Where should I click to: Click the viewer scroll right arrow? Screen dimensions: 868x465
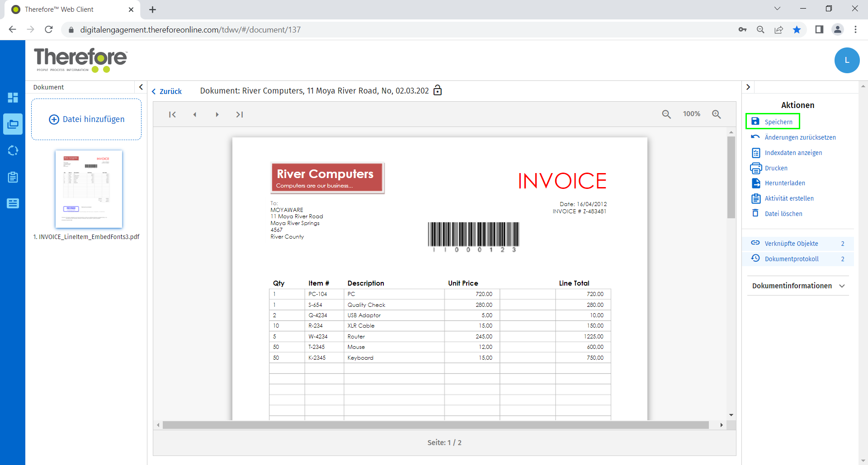click(x=722, y=425)
